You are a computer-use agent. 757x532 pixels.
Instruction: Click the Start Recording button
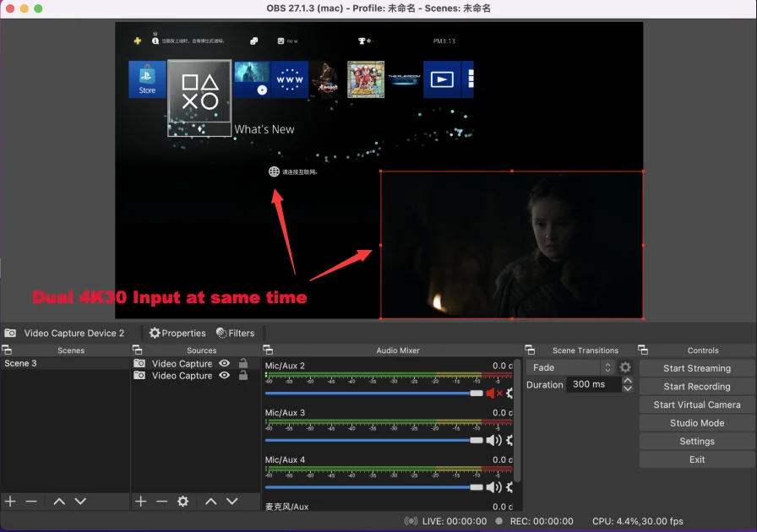click(696, 386)
